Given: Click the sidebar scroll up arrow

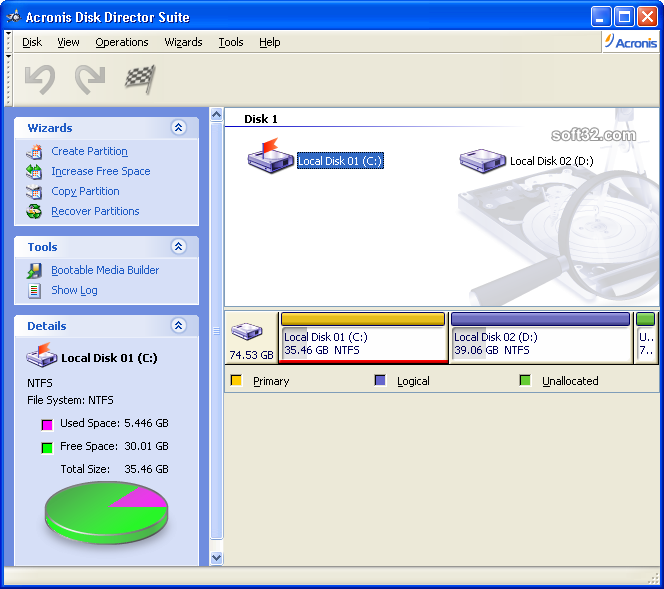Looking at the screenshot, I should click(216, 114).
